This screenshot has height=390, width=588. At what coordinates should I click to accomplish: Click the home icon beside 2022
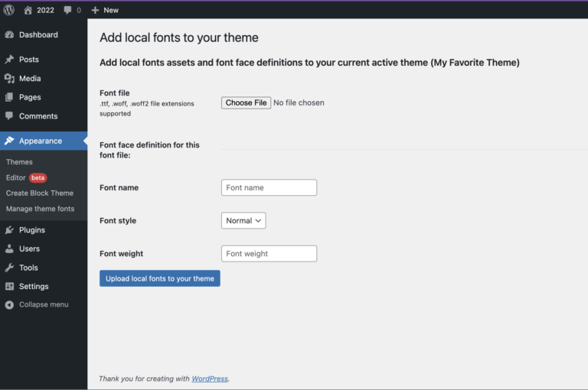(x=28, y=10)
